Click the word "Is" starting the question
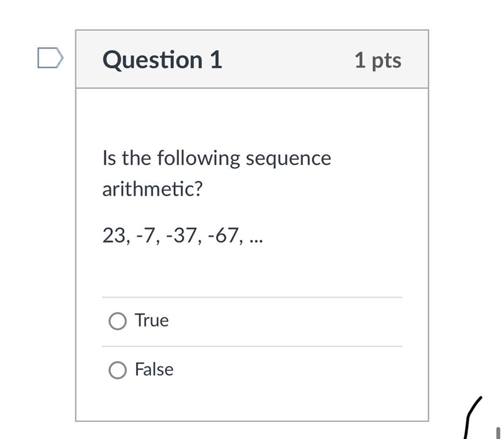This screenshot has height=439, width=504. point(109,159)
